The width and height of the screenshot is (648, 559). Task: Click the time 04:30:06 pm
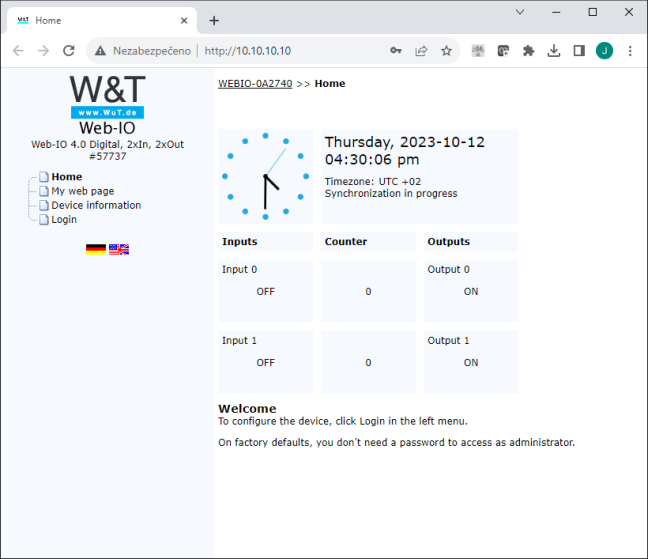pos(372,159)
